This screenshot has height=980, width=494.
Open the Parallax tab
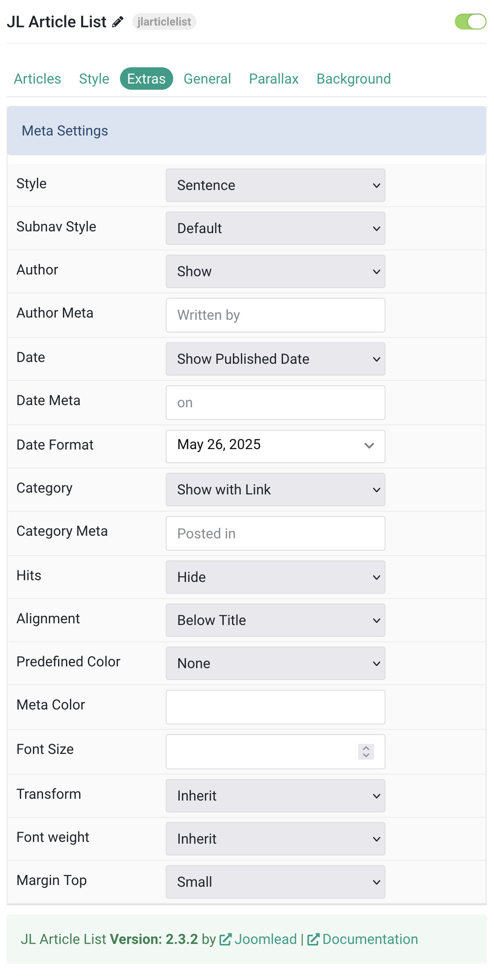tap(274, 79)
